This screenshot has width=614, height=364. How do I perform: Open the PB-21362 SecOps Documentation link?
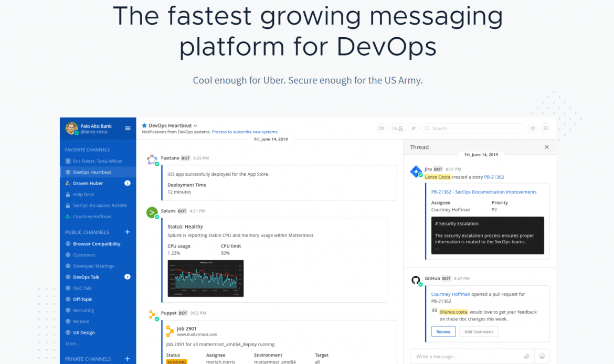pos(483,192)
